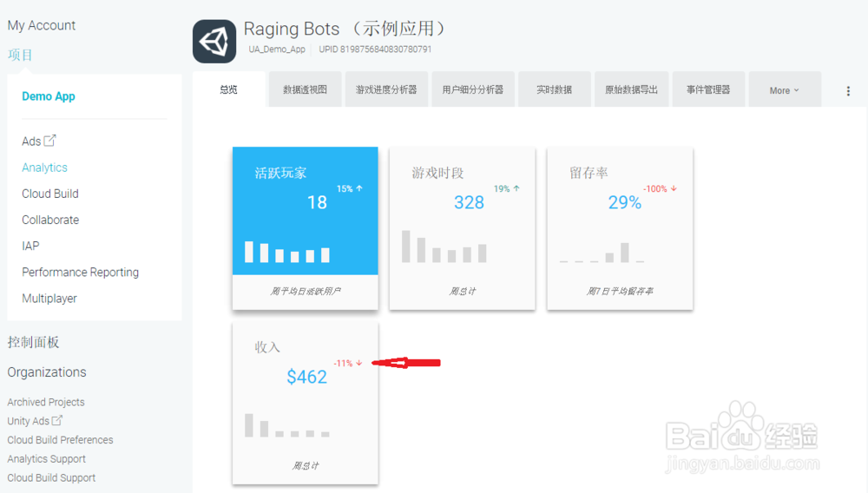
Task: Open the 实时数据 tab
Action: click(554, 89)
